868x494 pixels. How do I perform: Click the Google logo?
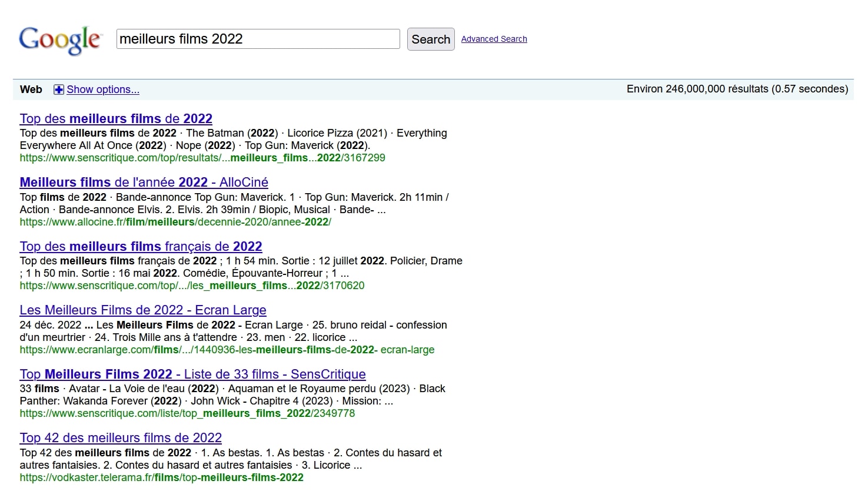tap(60, 40)
